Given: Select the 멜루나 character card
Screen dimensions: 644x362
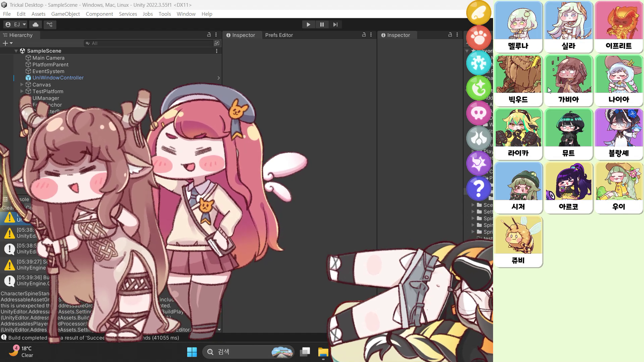Looking at the screenshot, I should click(x=518, y=27).
